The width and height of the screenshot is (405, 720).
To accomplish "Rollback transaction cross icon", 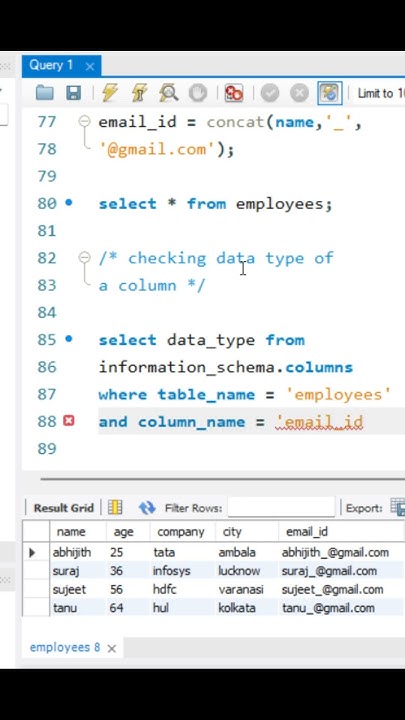I will point(299,93).
